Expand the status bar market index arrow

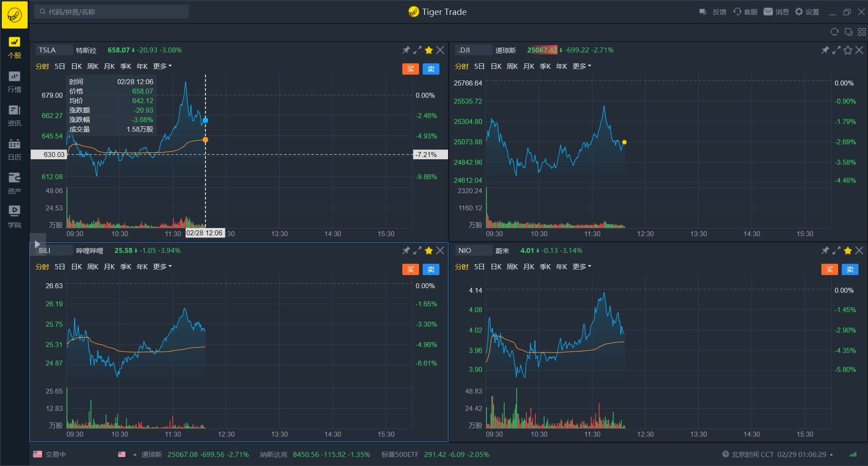point(134,455)
